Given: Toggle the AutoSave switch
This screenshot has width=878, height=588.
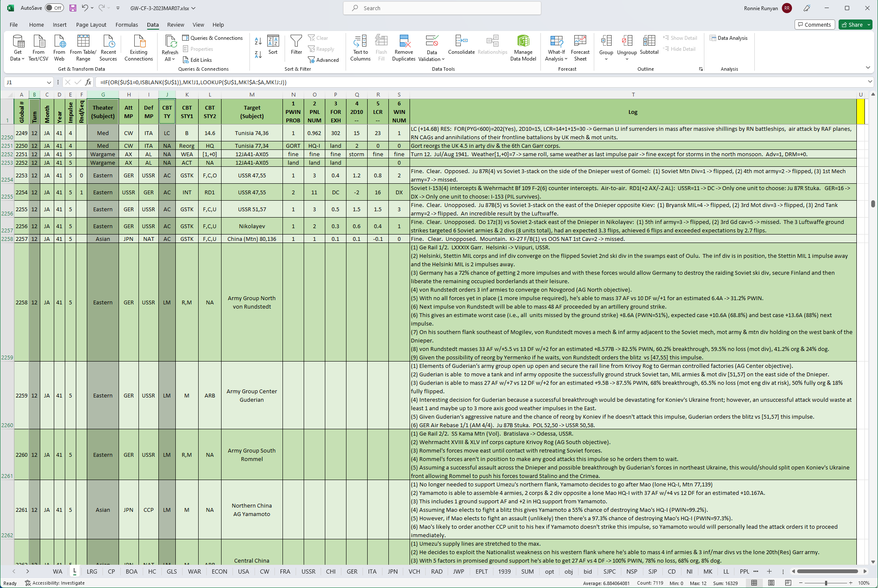Looking at the screenshot, I should click(x=54, y=8).
